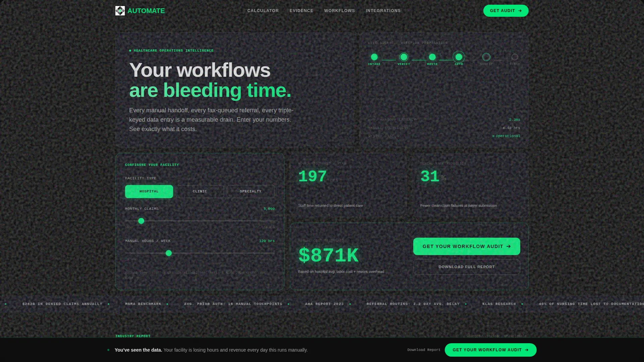Screen dimensions: 644x362
Task: Click Get Your Workflow Audit in results card
Action: (x=467, y=246)
